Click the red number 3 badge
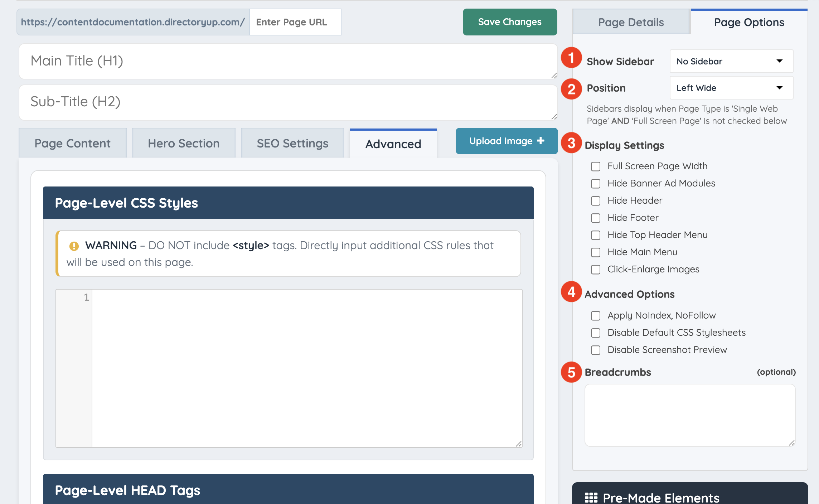The image size is (819, 504). pyautogui.click(x=571, y=143)
